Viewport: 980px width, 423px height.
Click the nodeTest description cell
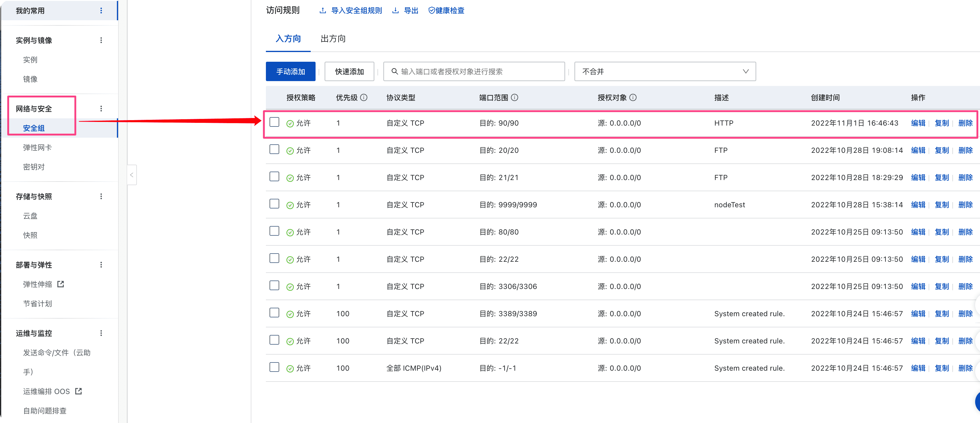tap(729, 205)
